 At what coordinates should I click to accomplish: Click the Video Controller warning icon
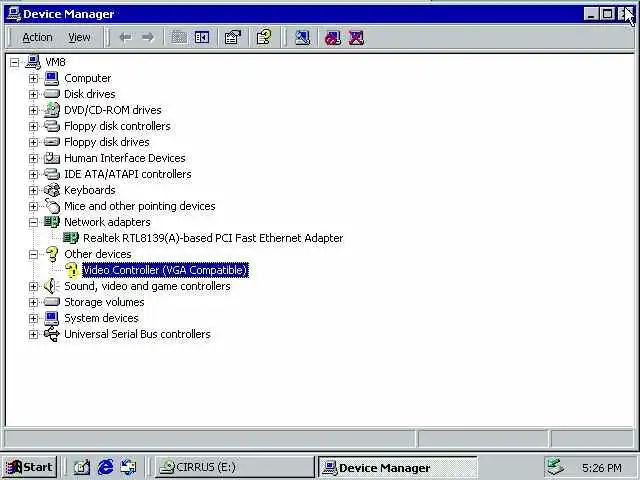[71, 270]
